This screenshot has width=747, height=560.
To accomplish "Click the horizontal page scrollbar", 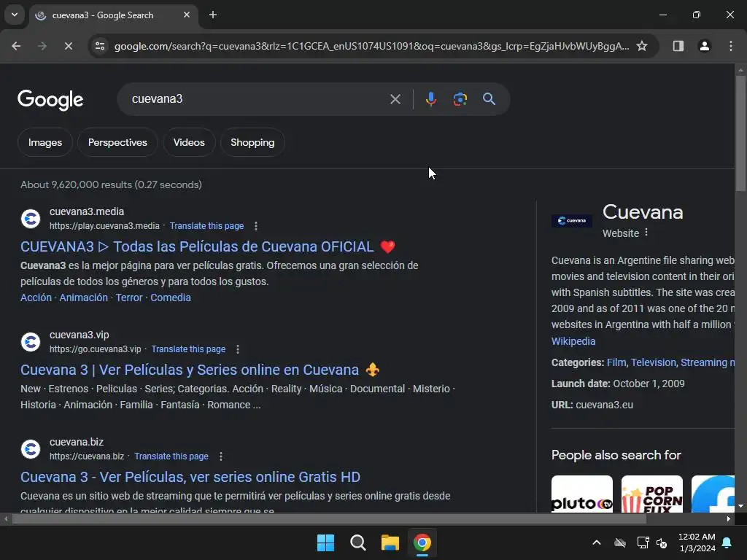I will tap(329, 518).
